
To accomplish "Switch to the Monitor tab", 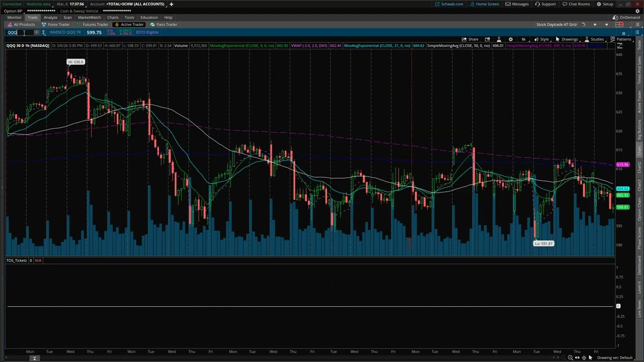I will [x=14, y=17].
